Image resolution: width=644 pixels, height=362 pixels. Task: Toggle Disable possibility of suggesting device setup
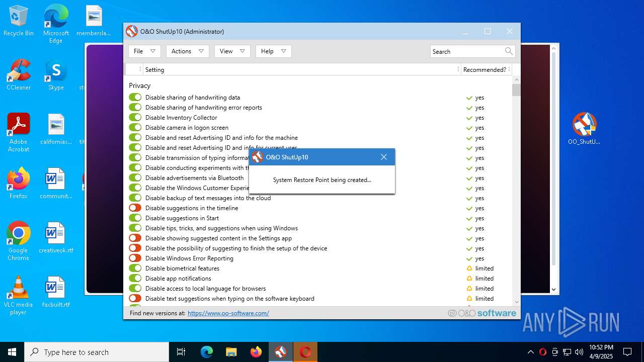[x=135, y=248]
